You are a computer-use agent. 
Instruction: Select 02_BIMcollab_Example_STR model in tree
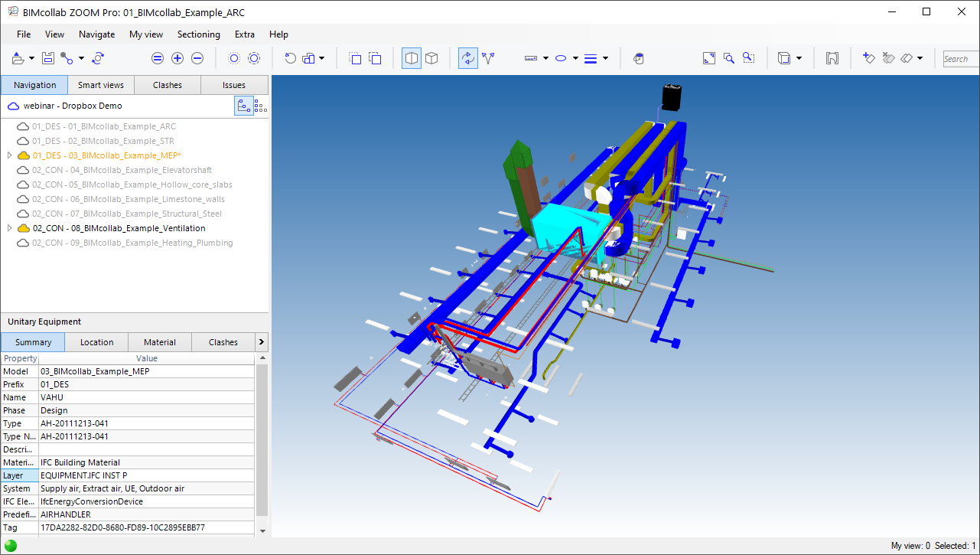[103, 141]
